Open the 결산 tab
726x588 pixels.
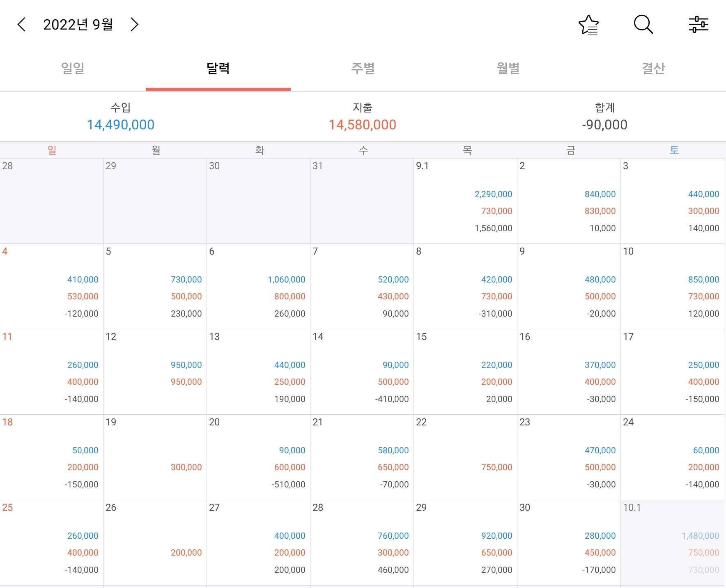[x=653, y=68]
